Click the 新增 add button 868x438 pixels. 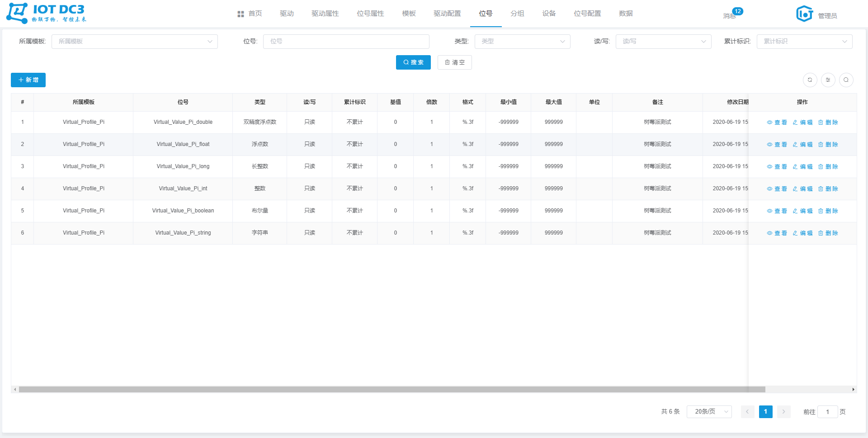pos(28,80)
